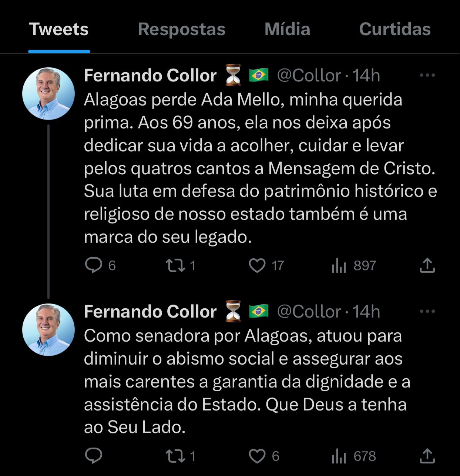Retweet the 'Como senadora' tweet

(178, 456)
